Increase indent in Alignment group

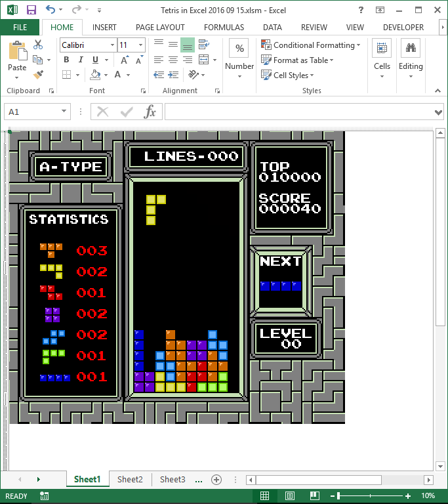[173, 75]
